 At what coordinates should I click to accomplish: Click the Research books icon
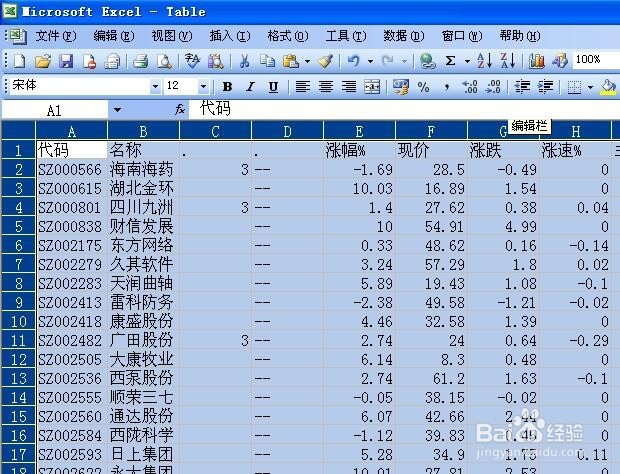point(216,61)
